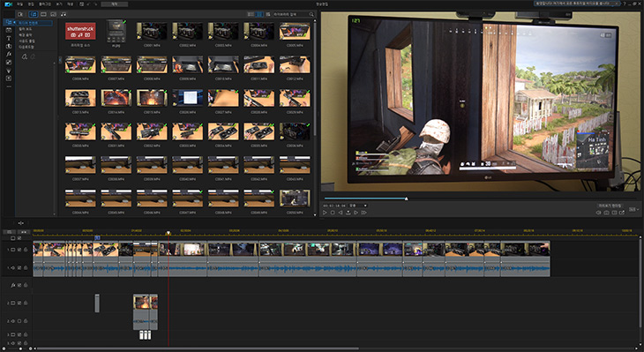Click the 제작 (Produce) button

(x=115, y=4)
